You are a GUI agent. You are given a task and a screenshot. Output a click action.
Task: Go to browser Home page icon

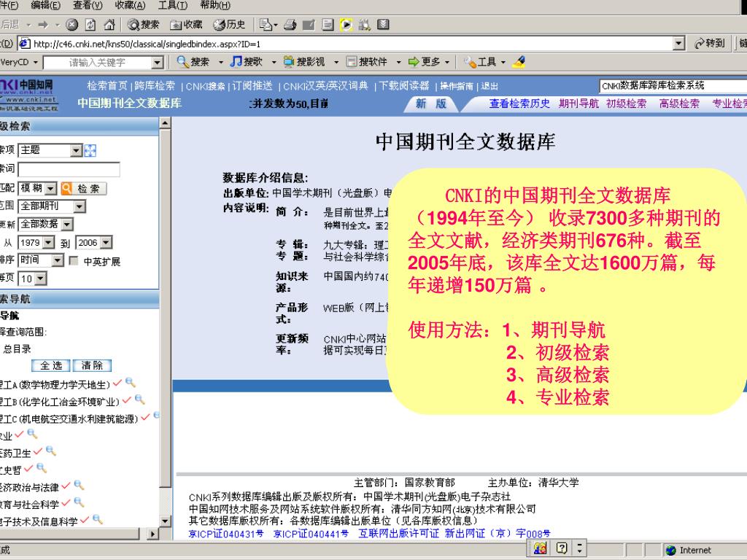(109, 24)
